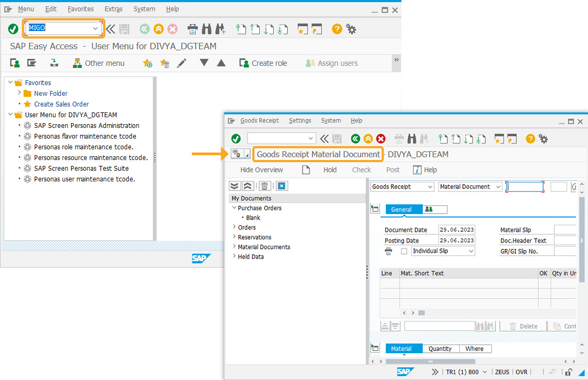This screenshot has width=588, height=380.
Task: Click the Hold button
Action: pos(330,170)
